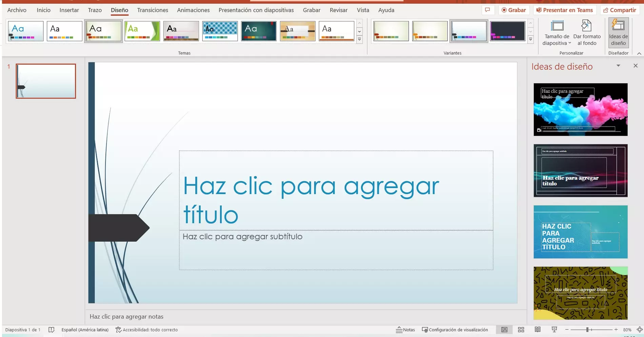644x337 pixels.
Task: Open the Archivo menu
Action: tap(16, 10)
